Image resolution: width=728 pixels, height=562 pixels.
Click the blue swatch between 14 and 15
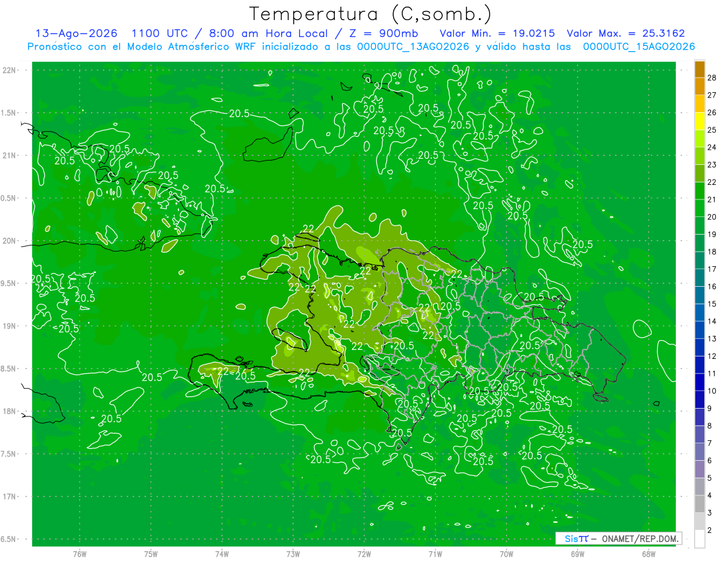(699, 313)
